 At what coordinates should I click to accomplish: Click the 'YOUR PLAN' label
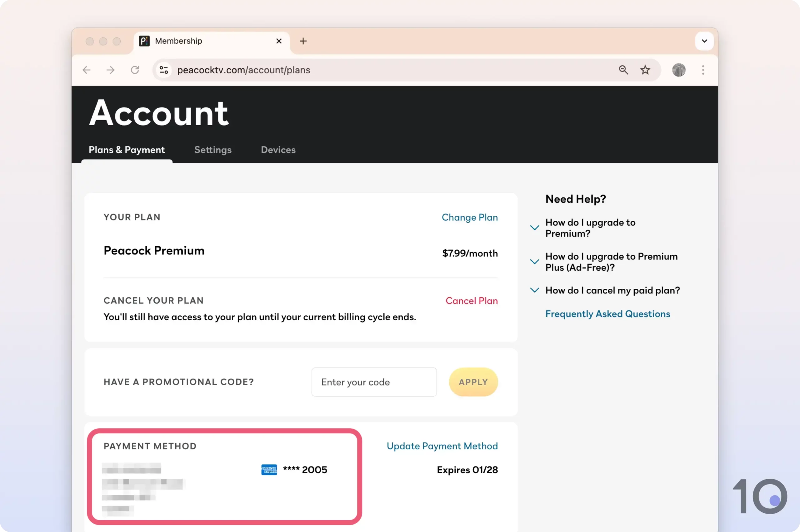[132, 217]
